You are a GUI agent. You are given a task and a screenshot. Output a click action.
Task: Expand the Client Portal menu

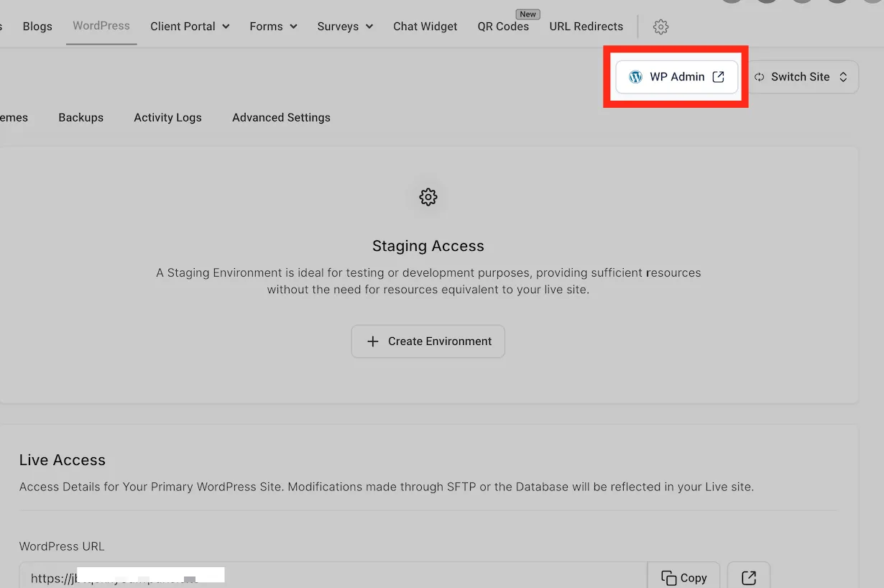tap(190, 27)
